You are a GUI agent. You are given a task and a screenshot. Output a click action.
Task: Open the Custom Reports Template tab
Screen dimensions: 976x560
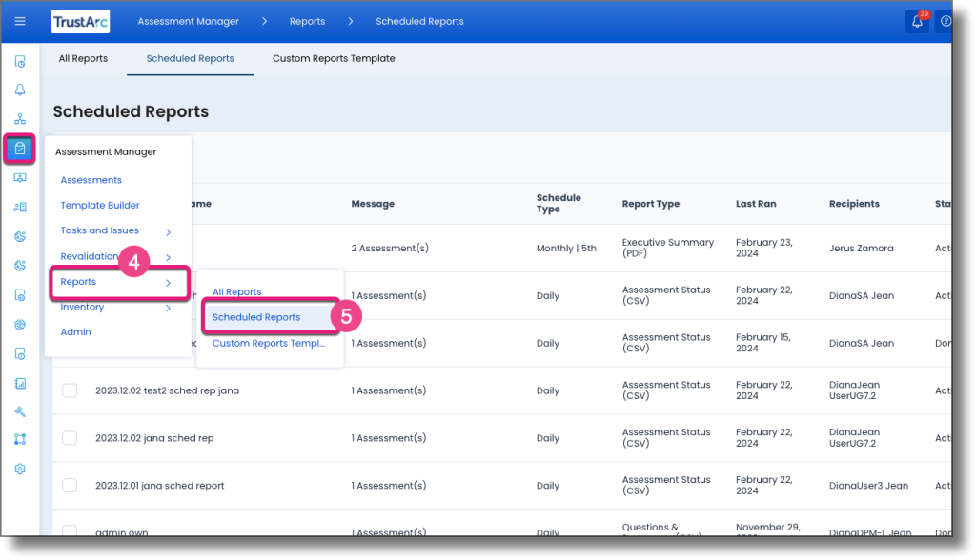(334, 58)
